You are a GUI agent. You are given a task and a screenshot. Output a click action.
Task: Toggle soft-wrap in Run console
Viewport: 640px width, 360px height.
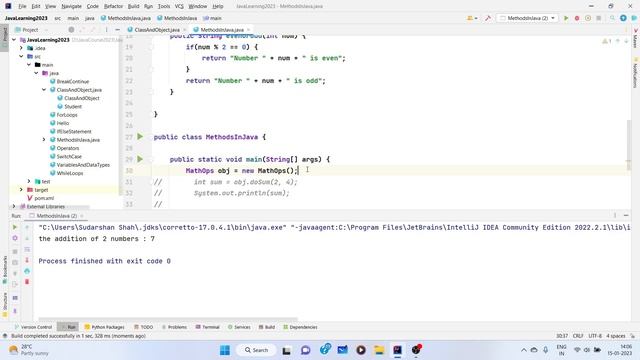click(x=27, y=249)
